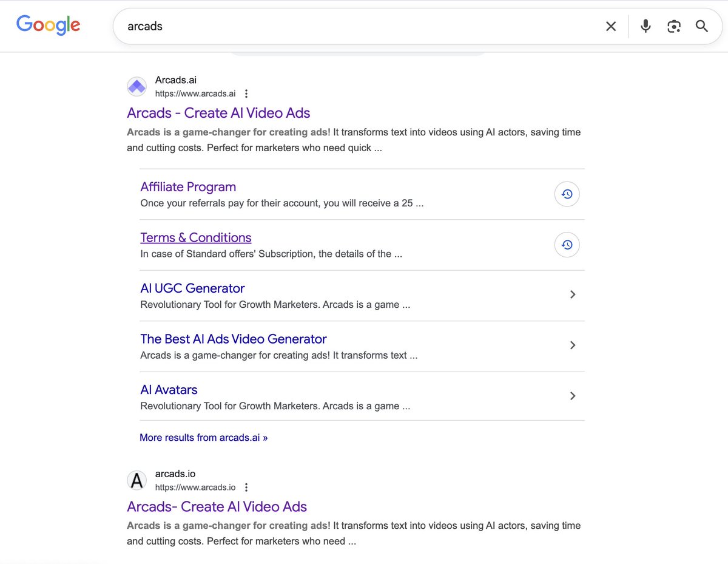
Task: Expand chevron beside AI Avatars
Action: coord(573,396)
